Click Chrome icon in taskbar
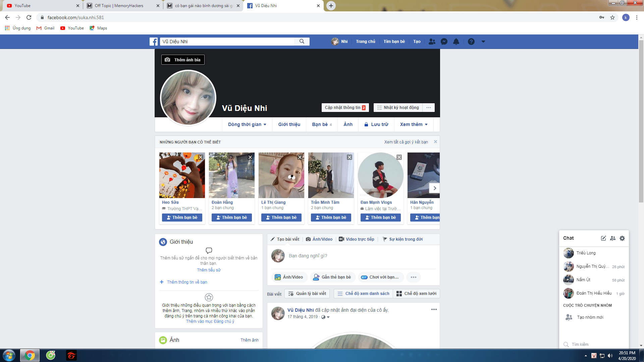Screen dimensions: 644x362 pos(30,355)
